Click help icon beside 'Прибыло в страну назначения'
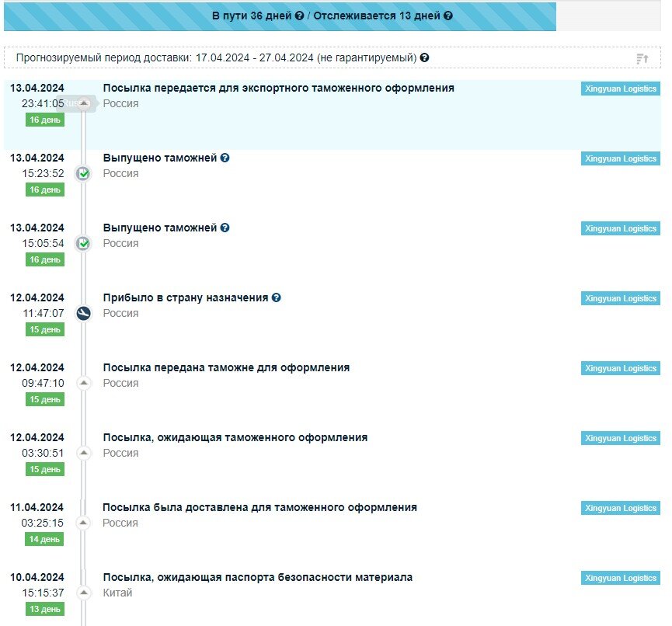Image resolution: width=672 pixels, height=626 pixels. click(277, 297)
